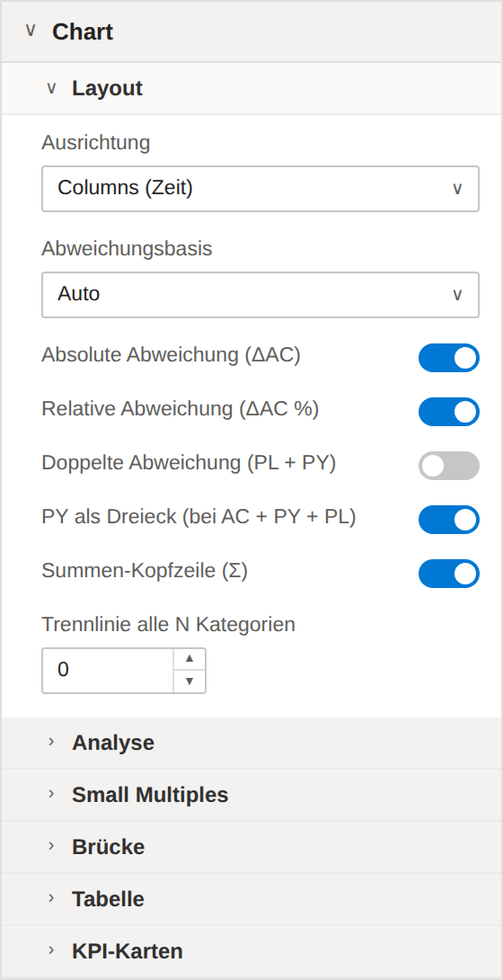Screen dimensions: 503x980
Task: Expand the Analyse section
Action: 251,743
